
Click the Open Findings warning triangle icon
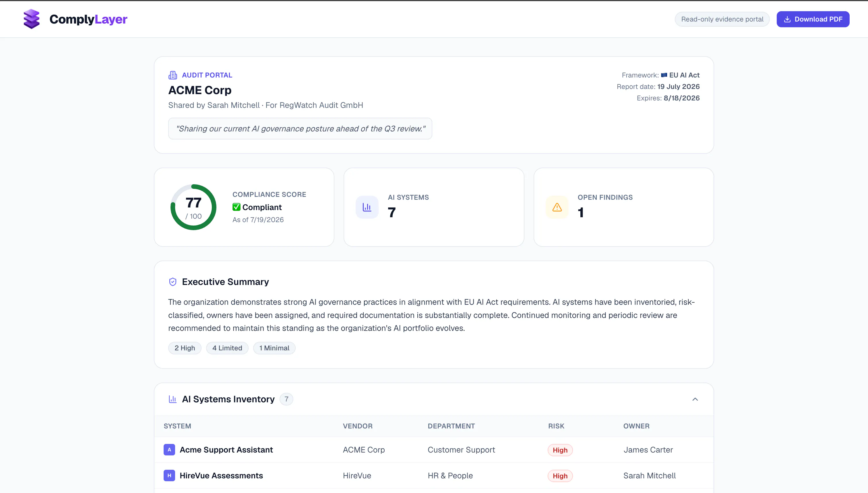[x=557, y=207]
